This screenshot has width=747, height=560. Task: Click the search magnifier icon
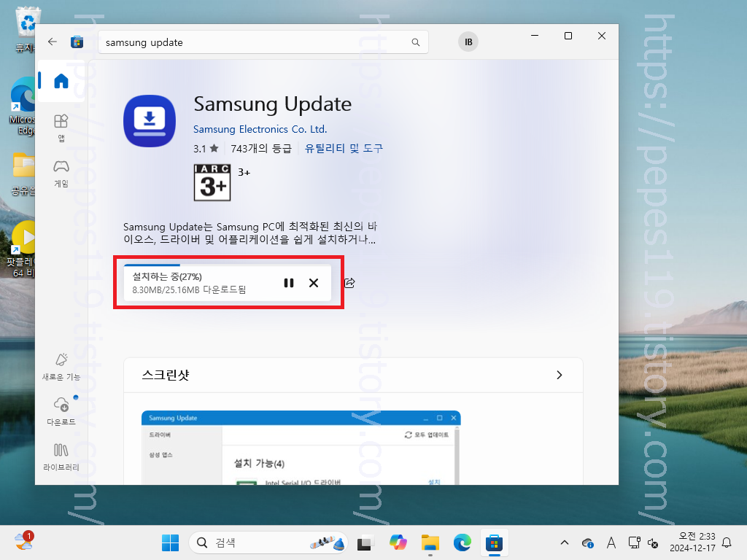415,42
